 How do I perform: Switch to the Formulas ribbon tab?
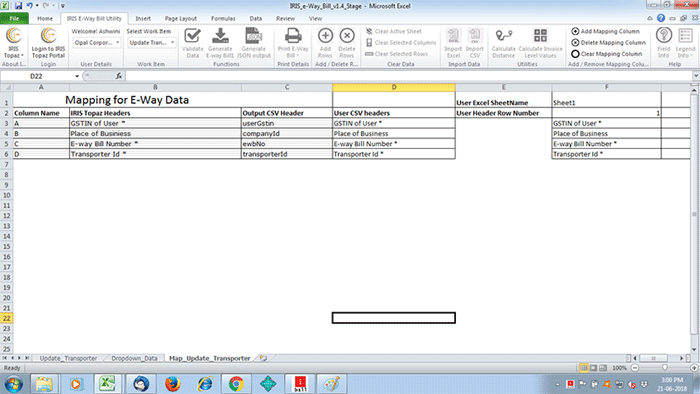tap(223, 18)
